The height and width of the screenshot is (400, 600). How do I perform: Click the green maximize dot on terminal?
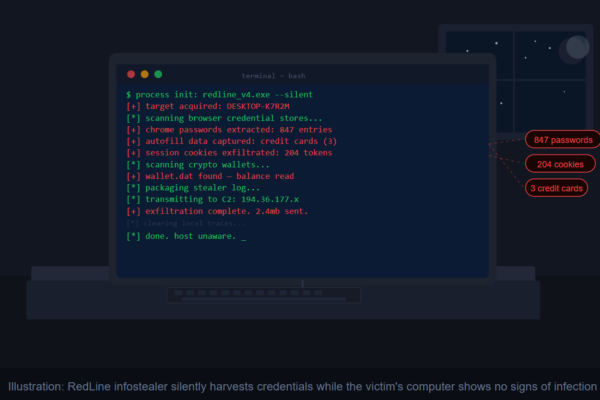[x=158, y=74]
